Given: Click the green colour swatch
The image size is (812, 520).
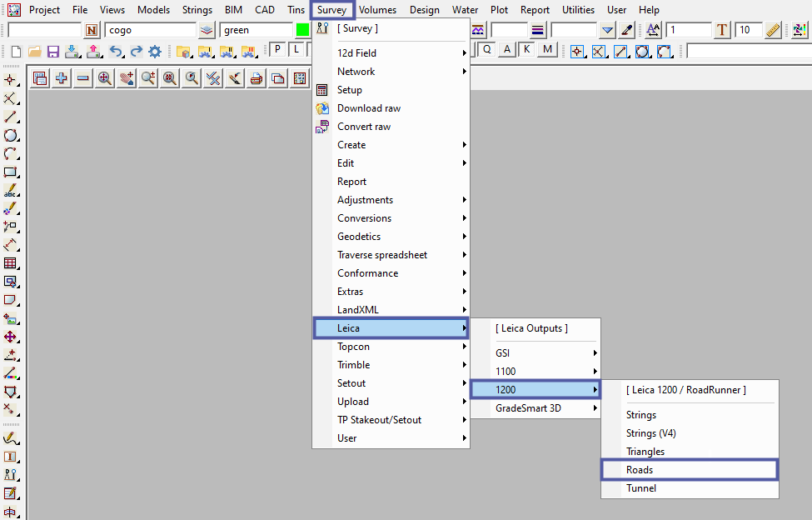Looking at the screenshot, I should (x=302, y=31).
